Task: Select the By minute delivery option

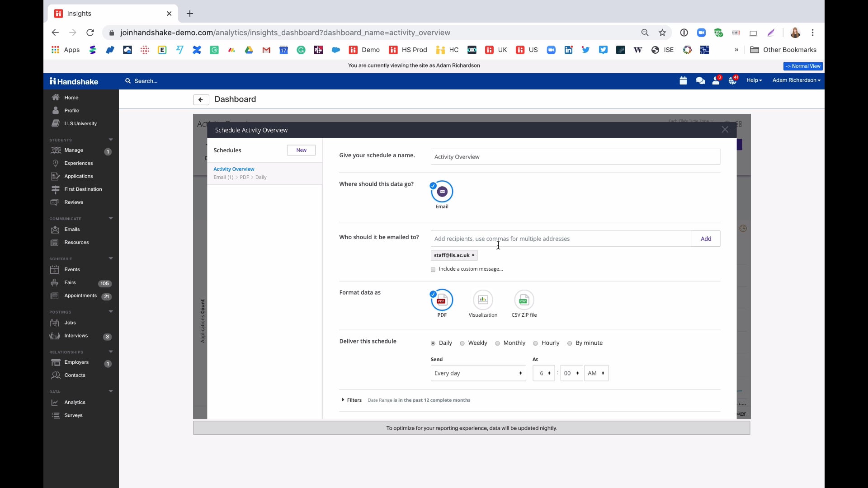Action: 570,343
